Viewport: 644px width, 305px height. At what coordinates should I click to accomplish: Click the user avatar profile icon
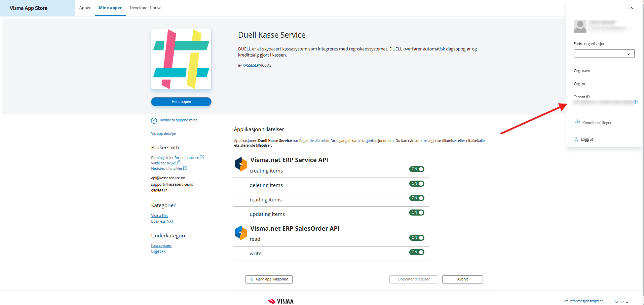pyautogui.click(x=580, y=26)
